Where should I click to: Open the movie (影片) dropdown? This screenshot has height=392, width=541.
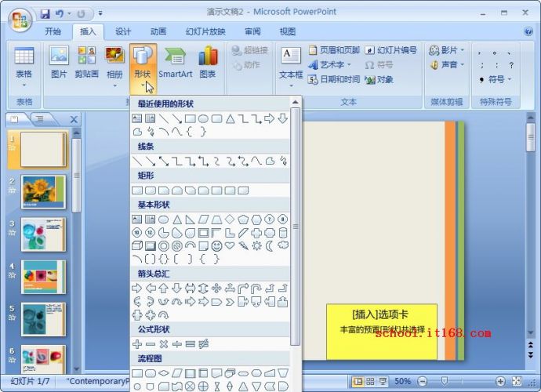click(x=447, y=50)
